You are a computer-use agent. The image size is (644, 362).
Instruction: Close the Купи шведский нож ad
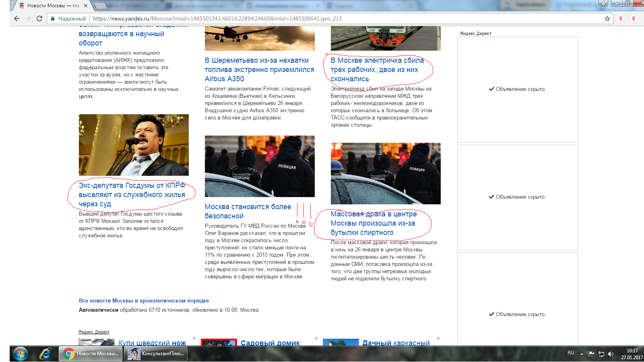[x=194, y=338]
